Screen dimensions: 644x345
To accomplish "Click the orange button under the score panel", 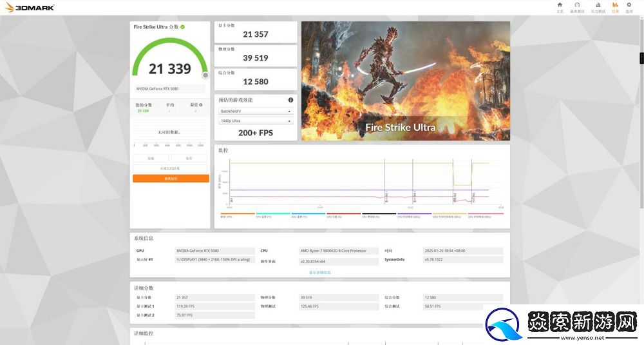I will (x=171, y=179).
